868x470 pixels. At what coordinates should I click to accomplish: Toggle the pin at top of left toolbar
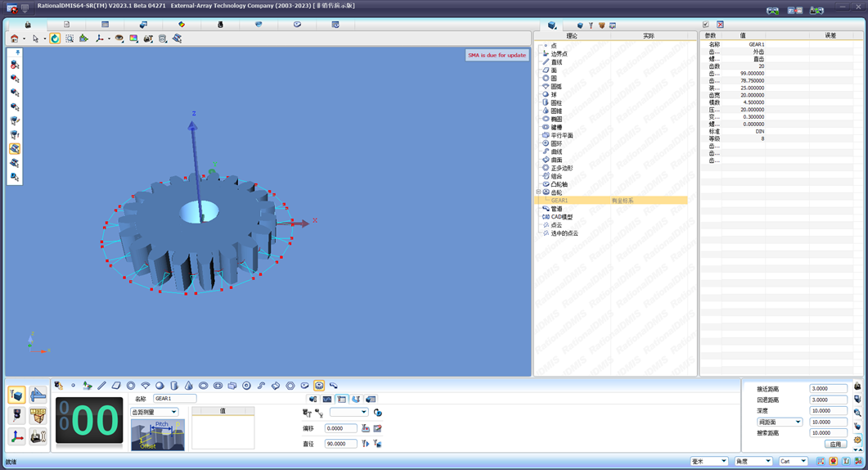17,53
